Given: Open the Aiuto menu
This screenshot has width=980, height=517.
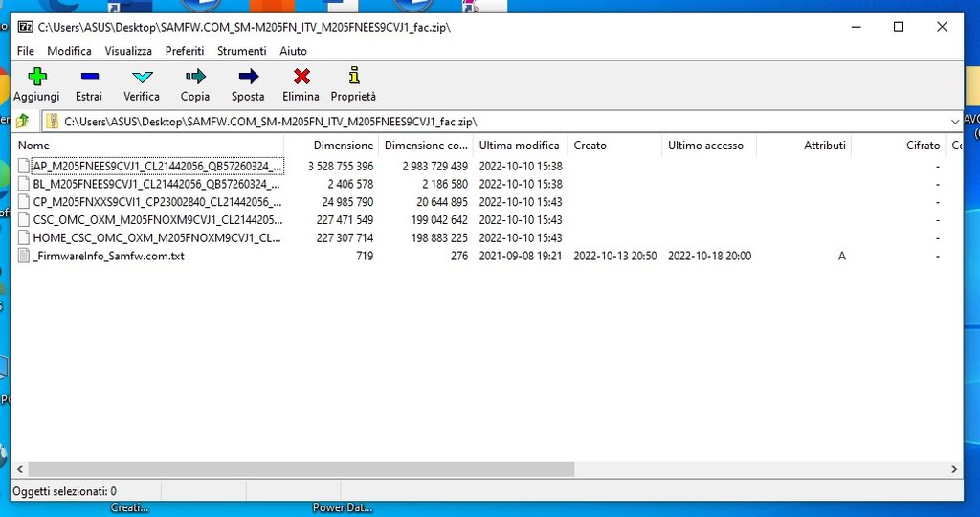Looking at the screenshot, I should (x=293, y=51).
